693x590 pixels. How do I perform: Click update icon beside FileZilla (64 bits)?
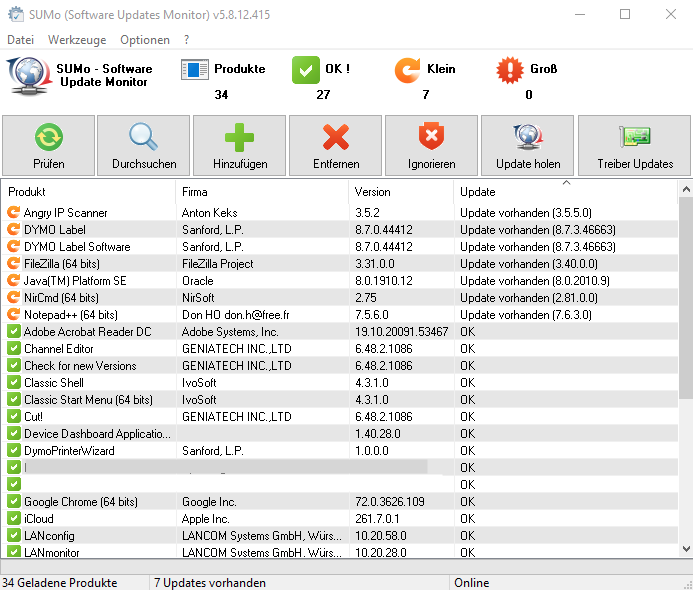pyautogui.click(x=14, y=263)
